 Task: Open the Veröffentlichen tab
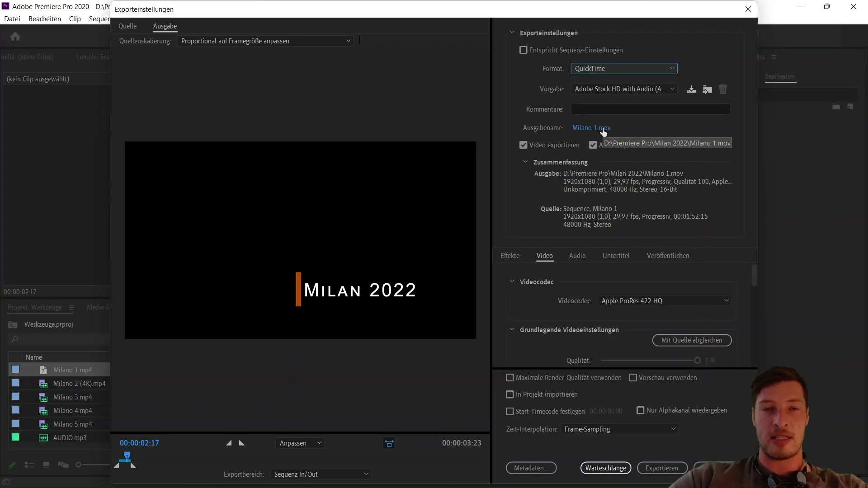click(668, 256)
